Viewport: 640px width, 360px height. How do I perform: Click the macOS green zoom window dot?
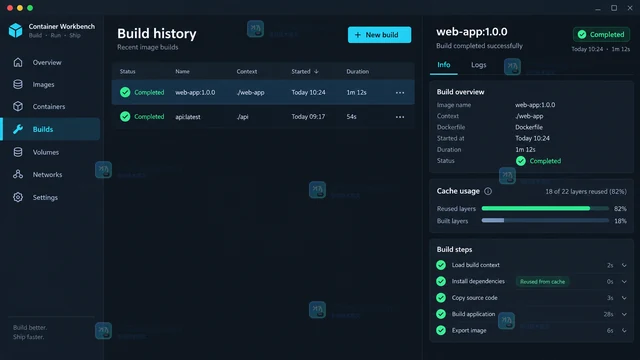click(30, 8)
